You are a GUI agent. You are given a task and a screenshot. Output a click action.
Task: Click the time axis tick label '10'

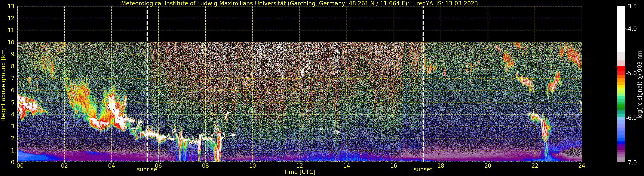(x=252, y=166)
